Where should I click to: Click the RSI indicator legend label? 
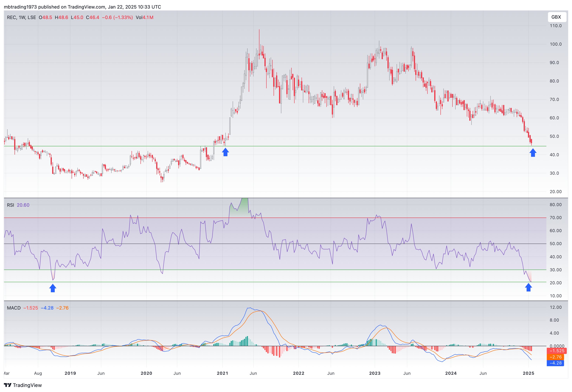[10, 205]
